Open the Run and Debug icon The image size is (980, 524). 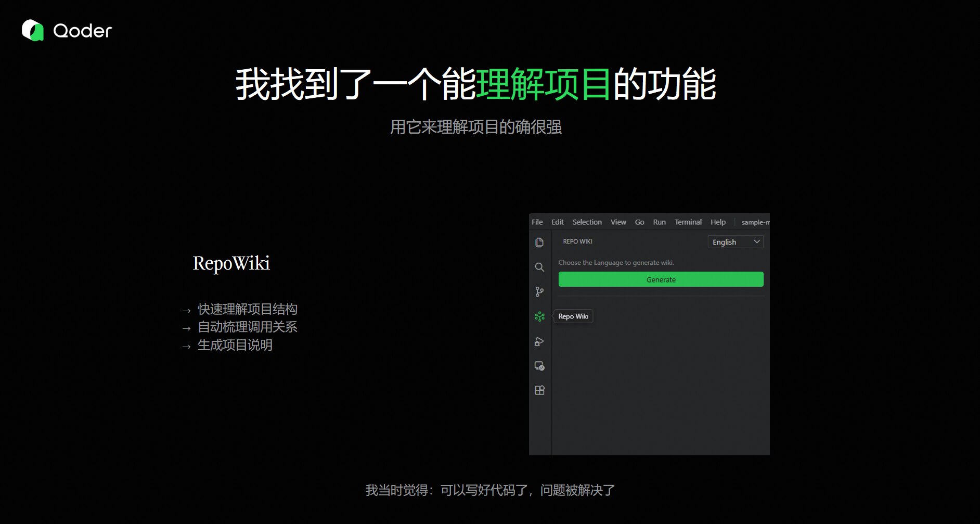(x=539, y=341)
